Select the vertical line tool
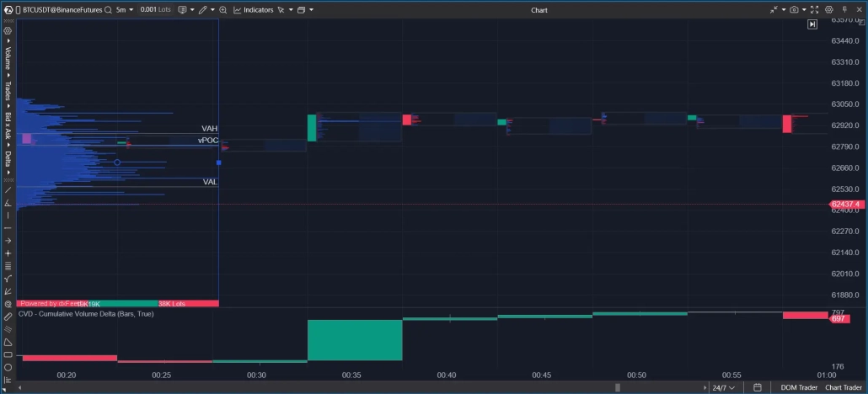Image resolution: width=868 pixels, height=394 pixels. pyautogui.click(x=8, y=216)
